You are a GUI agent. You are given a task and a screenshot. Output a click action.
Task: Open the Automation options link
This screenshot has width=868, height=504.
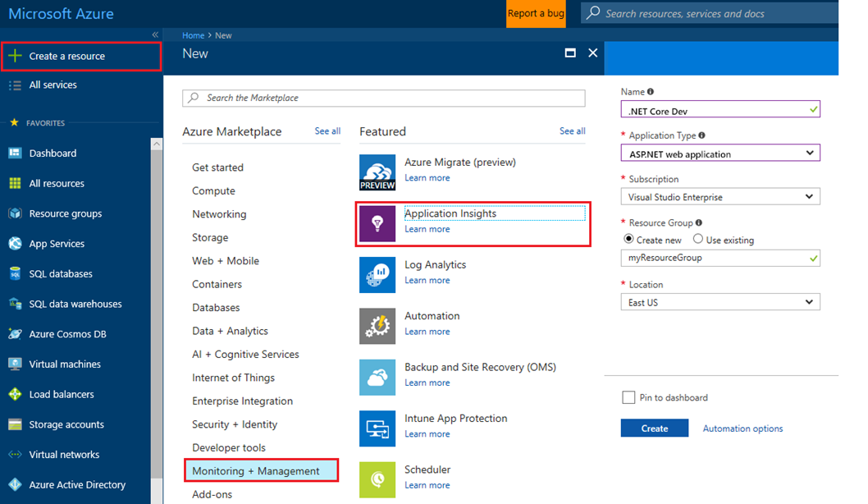click(743, 428)
